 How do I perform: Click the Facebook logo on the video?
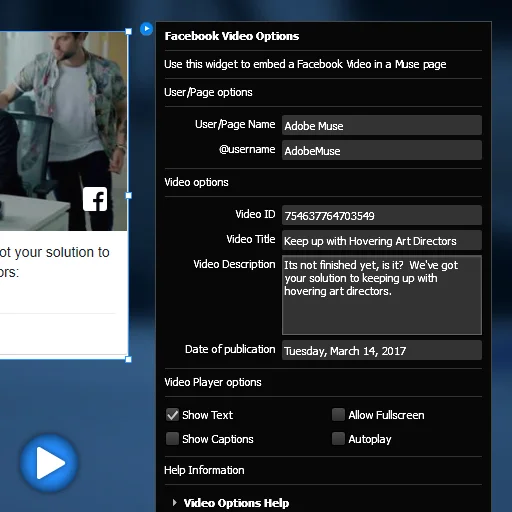coord(95,199)
